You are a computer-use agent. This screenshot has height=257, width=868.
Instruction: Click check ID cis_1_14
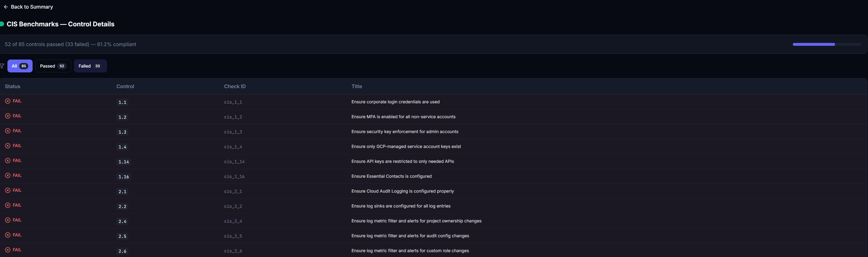pos(234,161)
